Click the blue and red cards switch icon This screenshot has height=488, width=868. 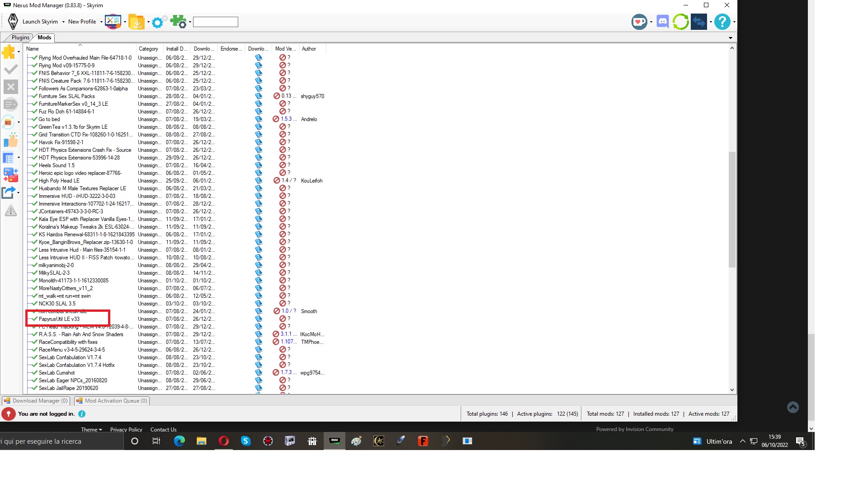11,175
